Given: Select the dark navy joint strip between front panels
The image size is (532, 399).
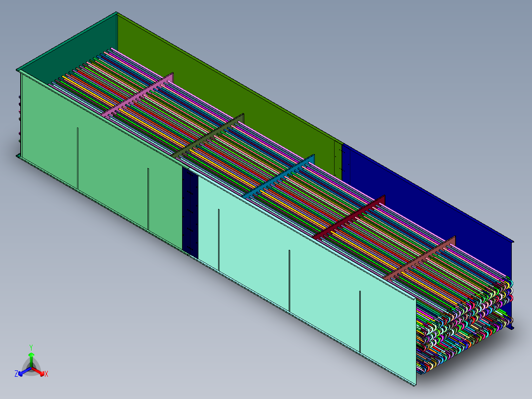Looking at the screenshot, I should point(190,212).
